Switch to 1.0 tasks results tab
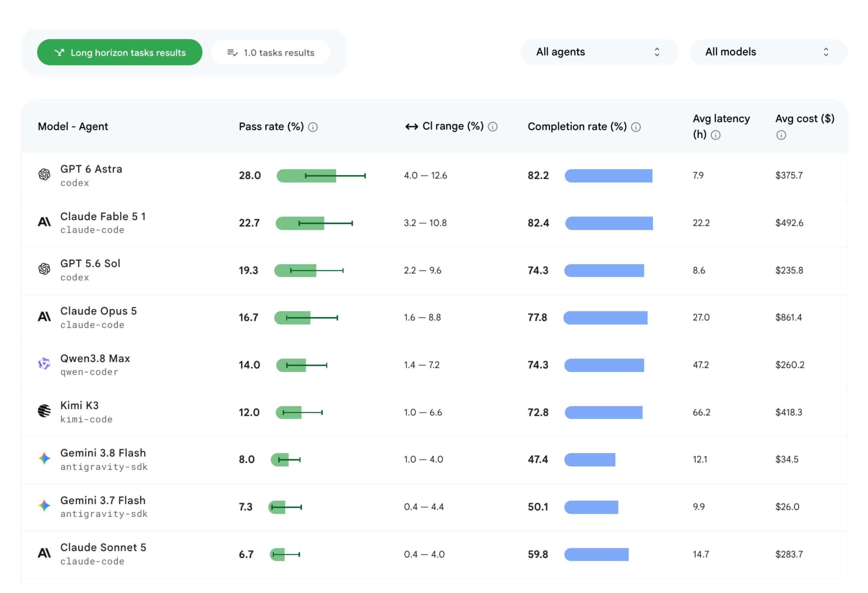The image size is (868, 593). 271,52
